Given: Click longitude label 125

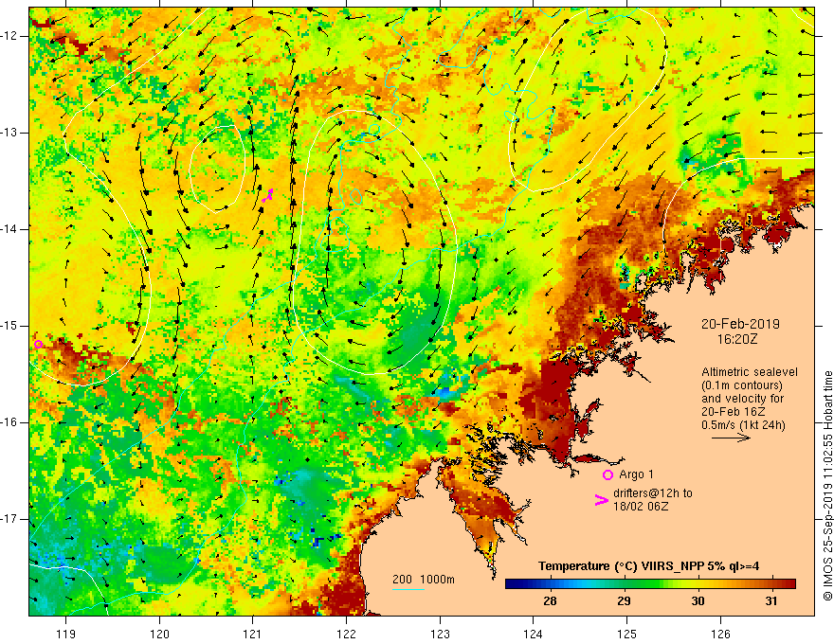Looking at the screenshot, I should point(627,634).
